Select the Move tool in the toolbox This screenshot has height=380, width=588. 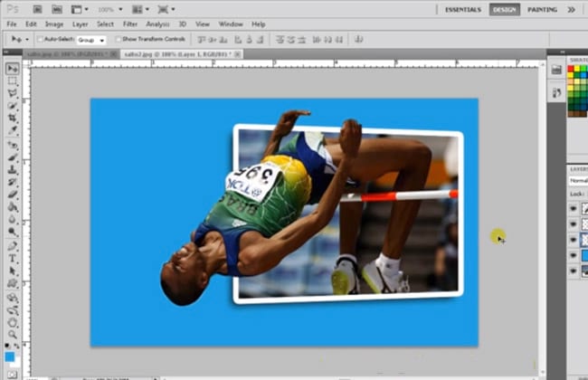pyautogui.click(x=13, y=69)
